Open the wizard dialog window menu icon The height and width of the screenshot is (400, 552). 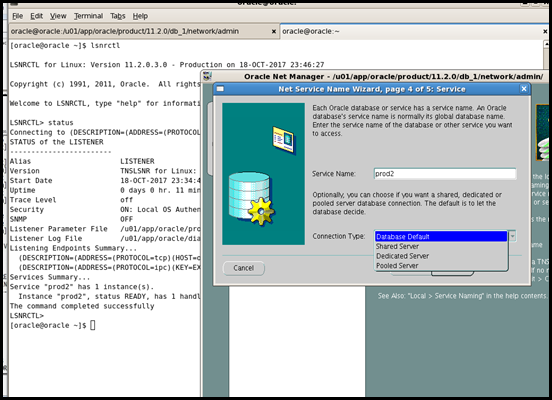pyautogui.click(x=220, y=89)
